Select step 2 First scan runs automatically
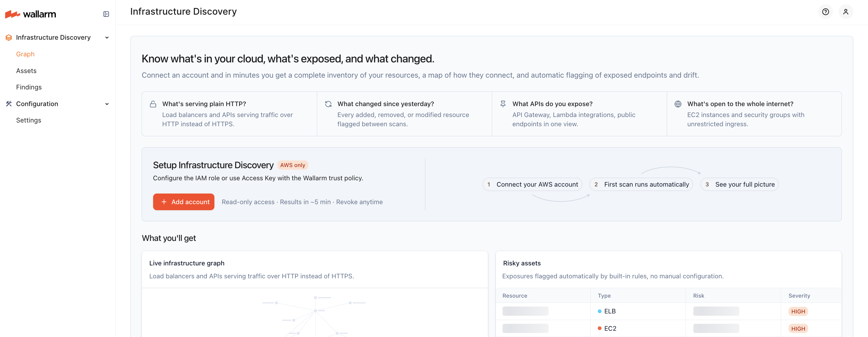Screen dimensions: 868x337 [641, 185]
